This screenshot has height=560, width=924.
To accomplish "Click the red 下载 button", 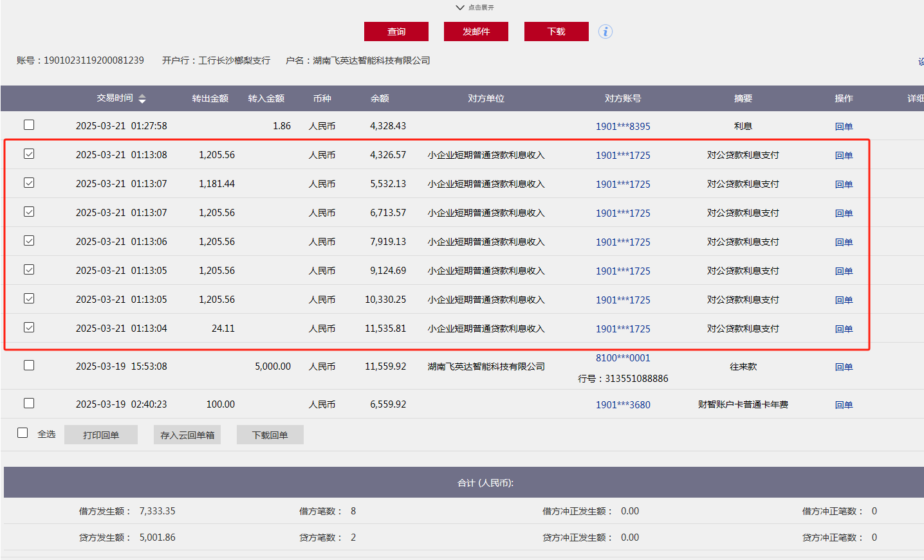I will (556, 32).
